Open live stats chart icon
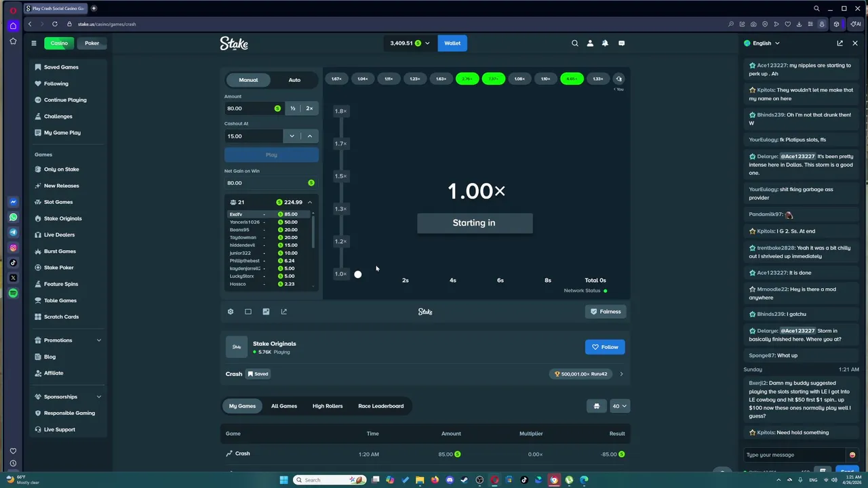The height and width of the screenshot is (488, 868). click(266, 312)
